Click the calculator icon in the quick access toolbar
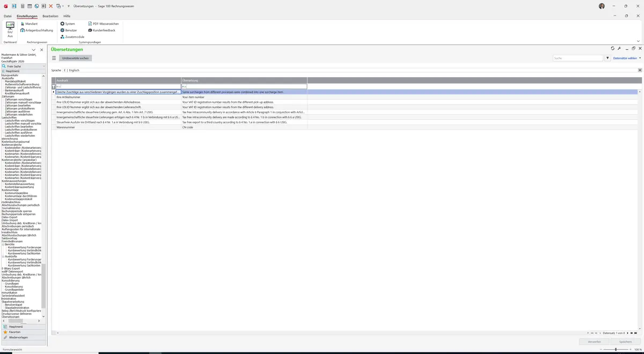The width and height of the screenshot is (644, 354). tap(22, 6)
